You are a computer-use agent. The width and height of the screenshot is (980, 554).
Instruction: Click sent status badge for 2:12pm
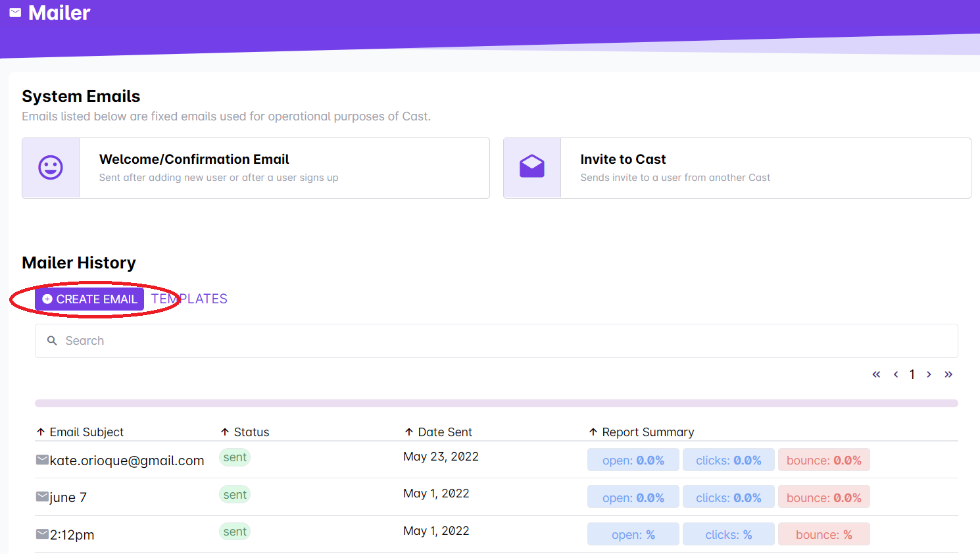[235, 532]
